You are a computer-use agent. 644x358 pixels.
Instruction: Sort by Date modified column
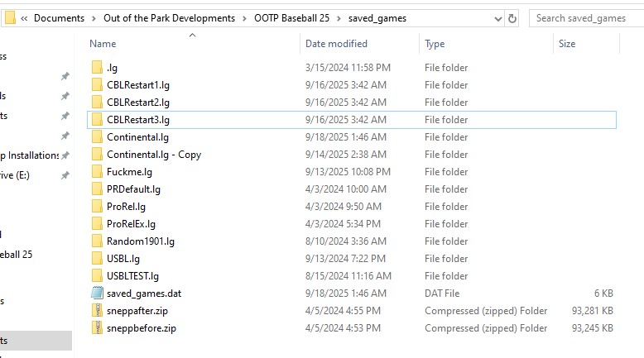tap(336, 44)
